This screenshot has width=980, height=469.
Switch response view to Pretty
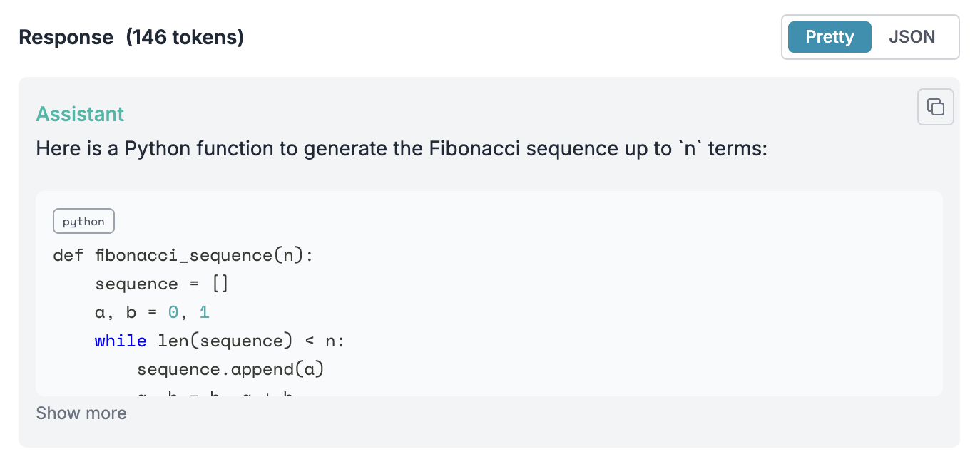(830, 37)
